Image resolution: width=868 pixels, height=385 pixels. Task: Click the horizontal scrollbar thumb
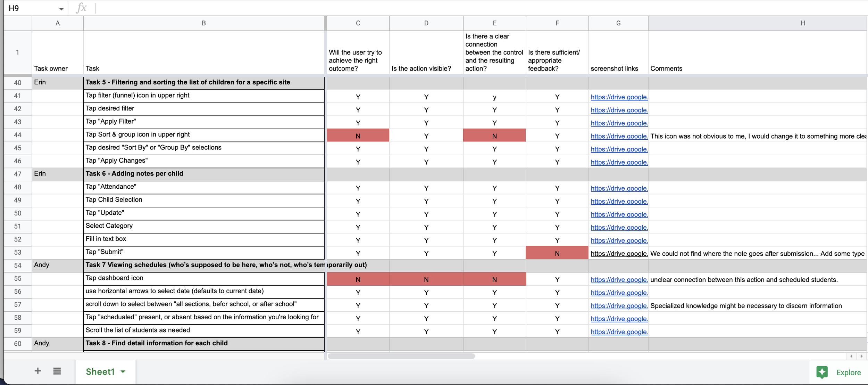(401, 356)
